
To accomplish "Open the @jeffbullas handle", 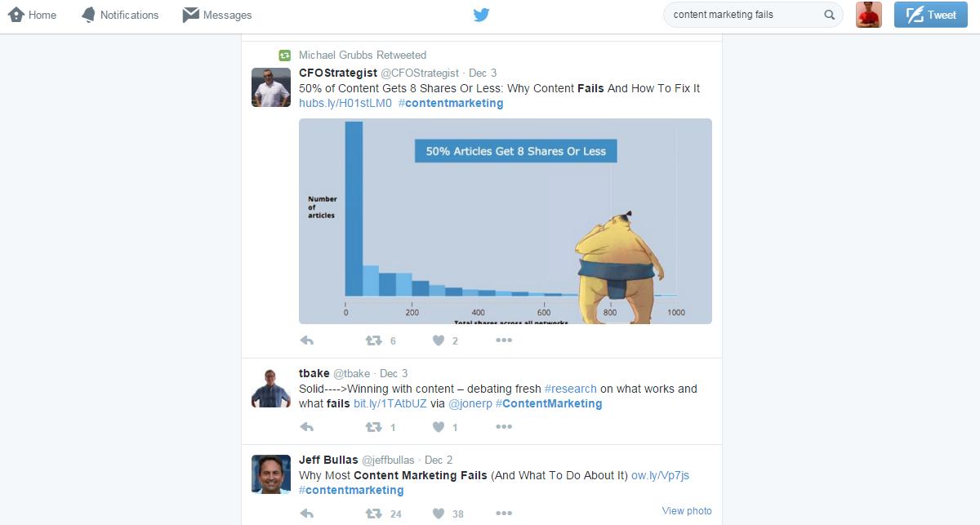I will pyautogui.click(x=388, y=460).
